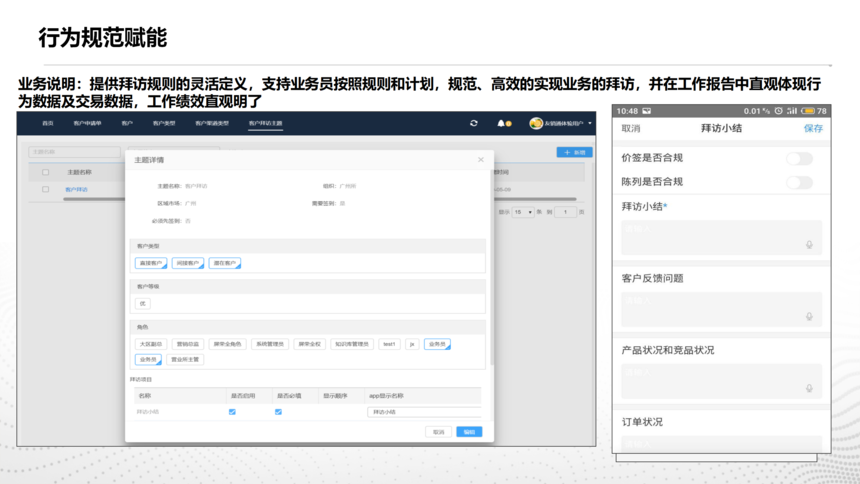Toggle the 价签是否合规 switch
Viewport: 860px width, 484px height.
click(799, 158)
